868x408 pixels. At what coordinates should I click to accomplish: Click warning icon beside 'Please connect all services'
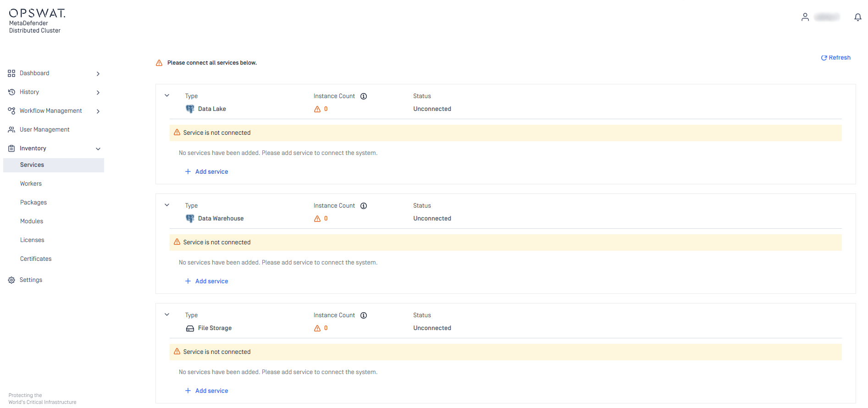(x=159, y=63)
